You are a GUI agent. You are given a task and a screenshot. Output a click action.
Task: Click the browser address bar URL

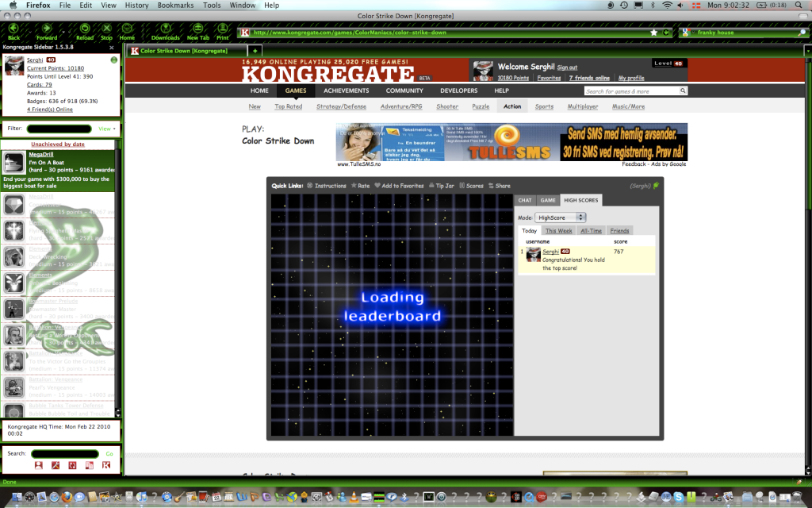point(350,32)
